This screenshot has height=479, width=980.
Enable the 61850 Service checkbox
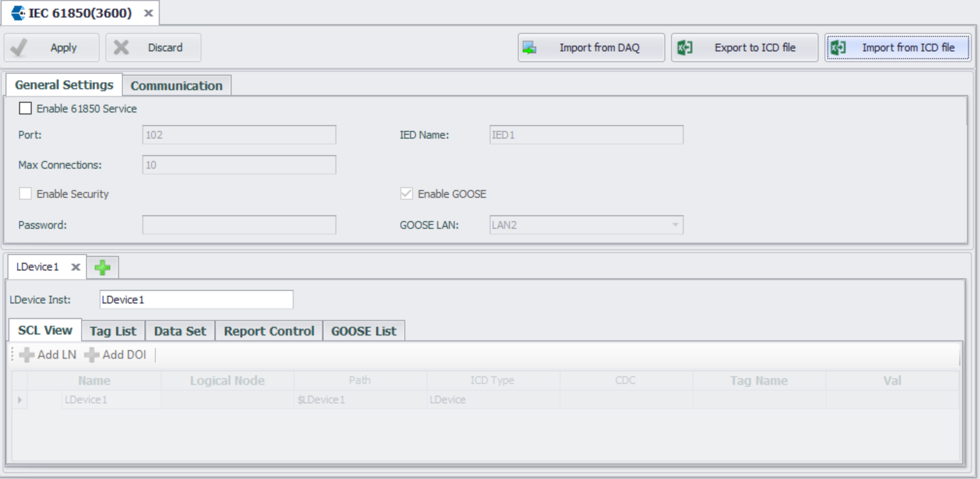pyautogui.click(x=25, y=109)
